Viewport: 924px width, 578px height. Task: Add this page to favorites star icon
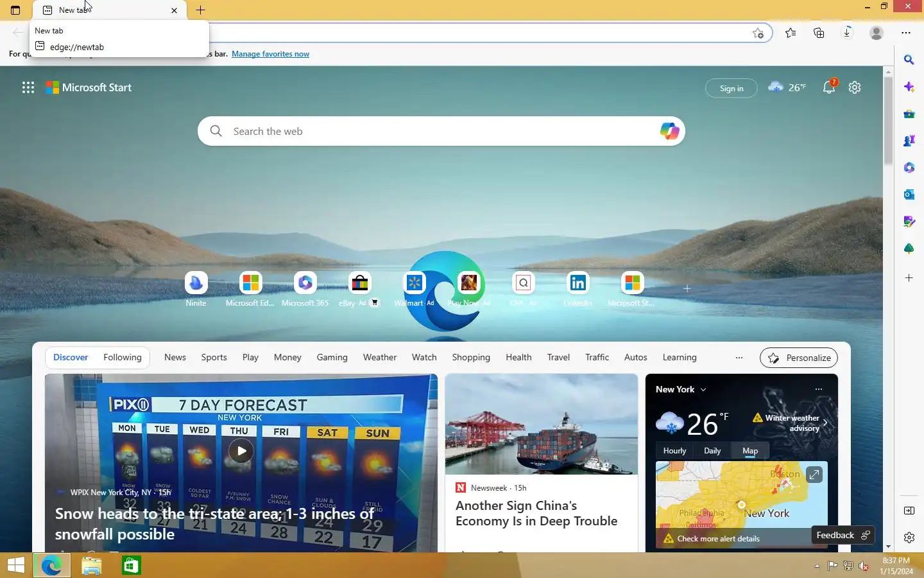tap(758, 33)
